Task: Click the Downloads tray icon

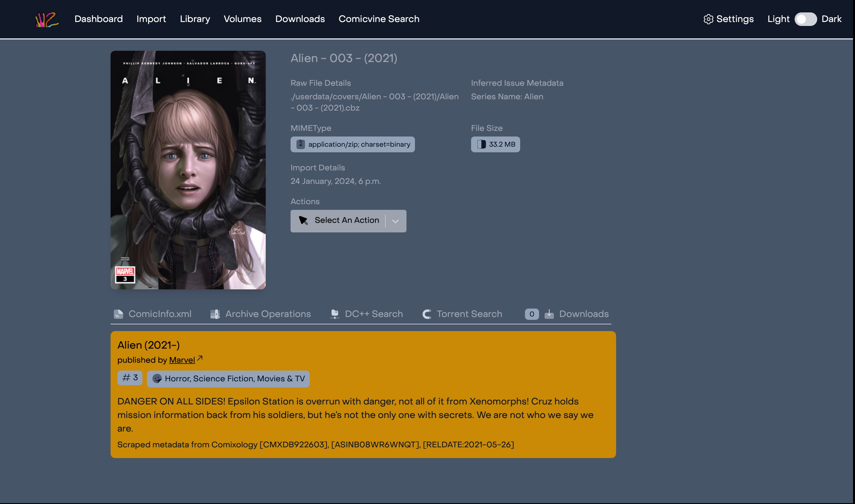Action: [x=549, y=314]
